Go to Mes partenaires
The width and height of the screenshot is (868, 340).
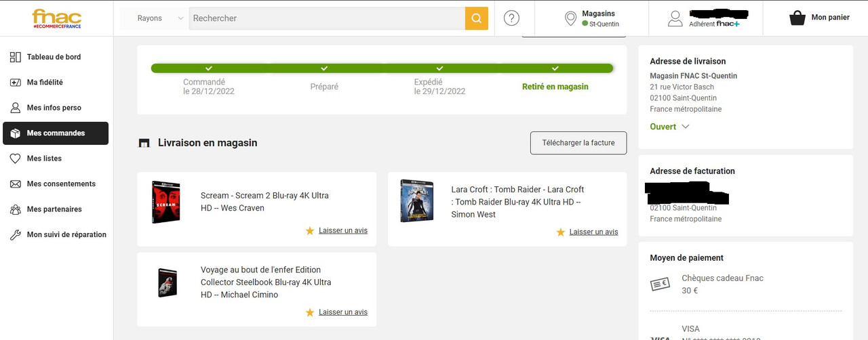(56, 209)
